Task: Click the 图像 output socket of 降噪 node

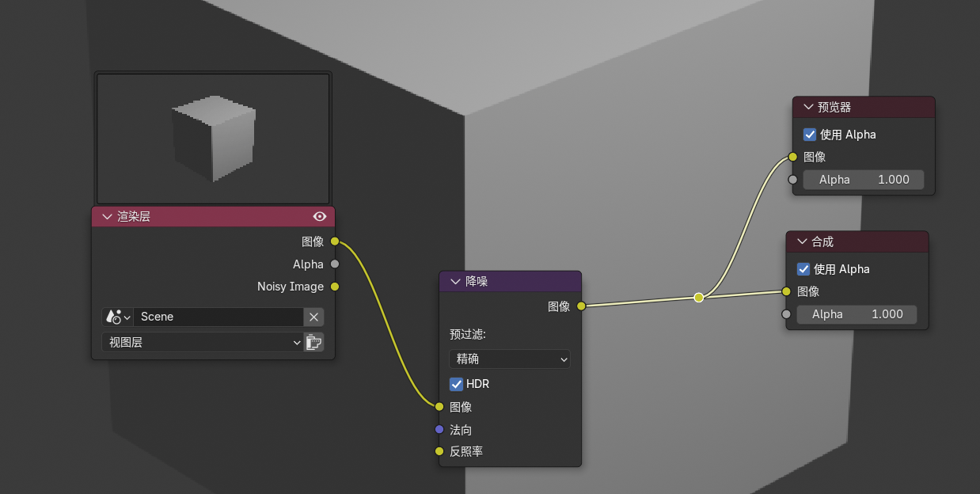Action: point(581,306)
